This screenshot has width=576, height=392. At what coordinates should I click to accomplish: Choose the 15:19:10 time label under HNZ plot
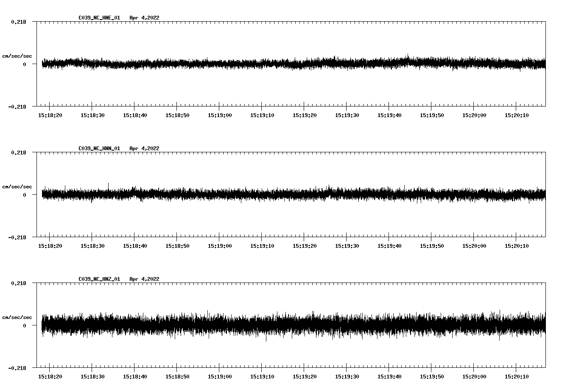262,377
